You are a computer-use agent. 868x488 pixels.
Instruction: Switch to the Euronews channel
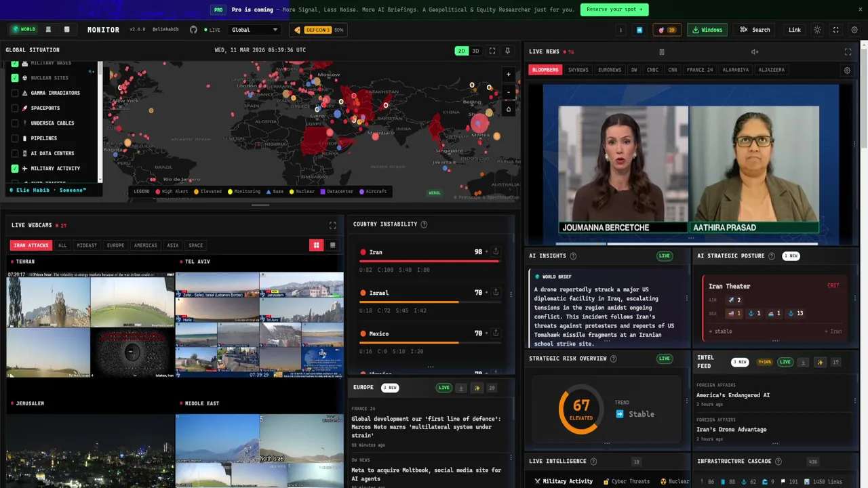click(610, 70)
